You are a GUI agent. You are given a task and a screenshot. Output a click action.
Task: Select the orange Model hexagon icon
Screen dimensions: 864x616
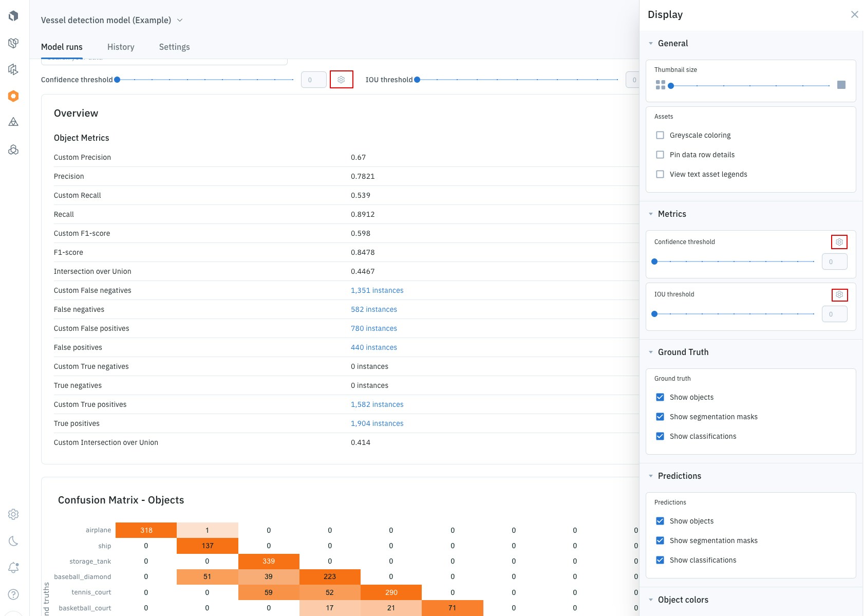click(14, 96)
